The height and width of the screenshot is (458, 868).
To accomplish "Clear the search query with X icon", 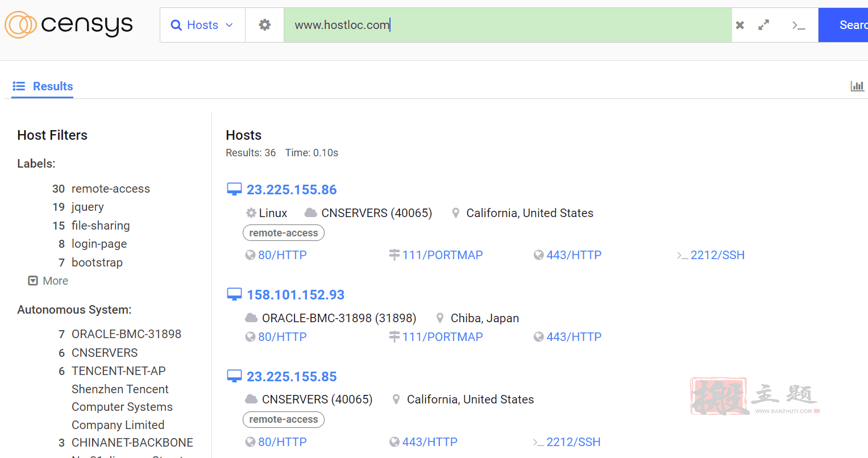I will pyautogui.click(x=740, y=25).
